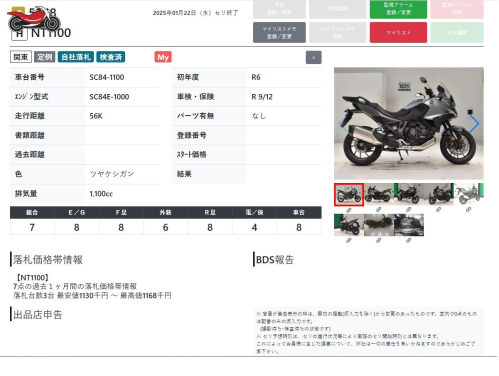This screenshot has width=499, height=376.
Task: Click the mileage value 56K
Action: 96,116
